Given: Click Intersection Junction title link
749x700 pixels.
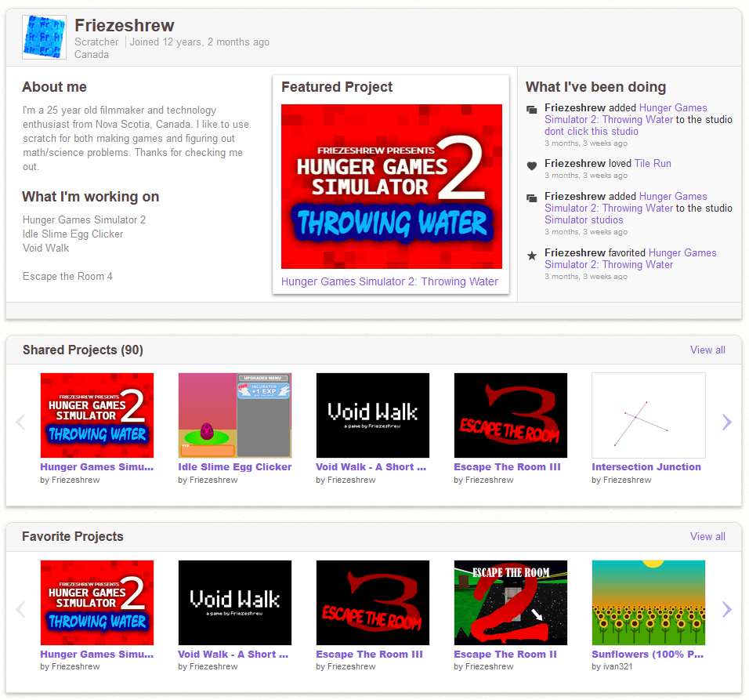Looking at the screenshot, I should (646, 467).
